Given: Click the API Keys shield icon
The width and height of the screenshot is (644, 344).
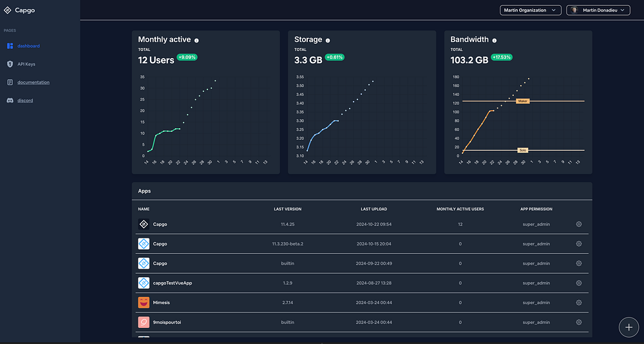Looking at the screenshot, I should tap(10, 64).
